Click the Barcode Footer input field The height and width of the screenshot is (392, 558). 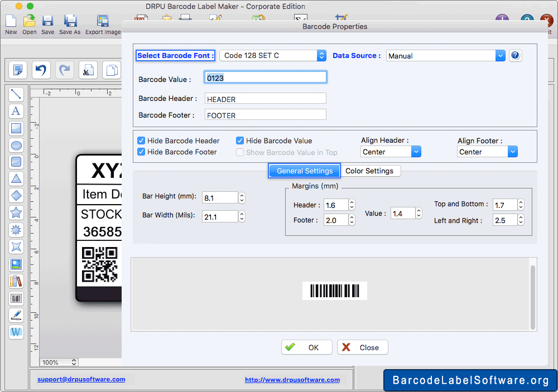[266, 114]
